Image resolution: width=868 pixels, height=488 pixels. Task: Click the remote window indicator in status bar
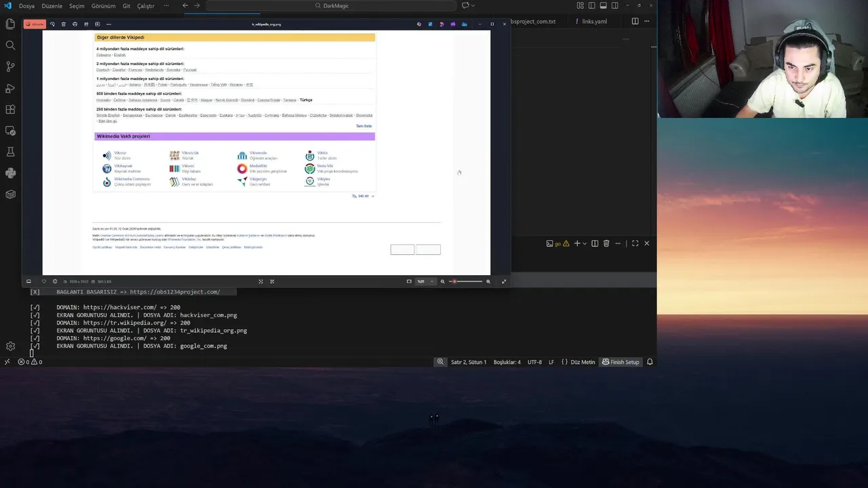pyautogui.click(x=7, y=362)
